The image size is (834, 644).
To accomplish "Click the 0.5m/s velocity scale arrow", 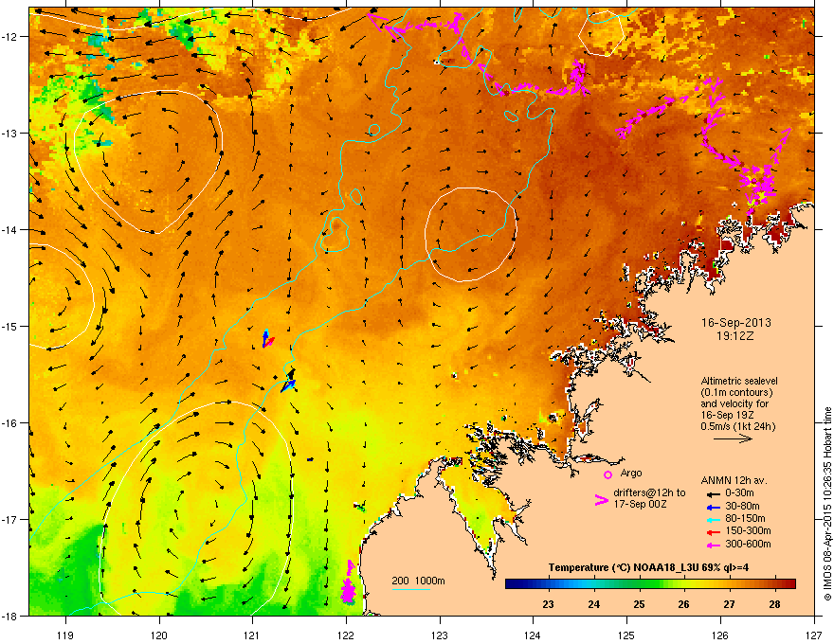I will 733,438.
